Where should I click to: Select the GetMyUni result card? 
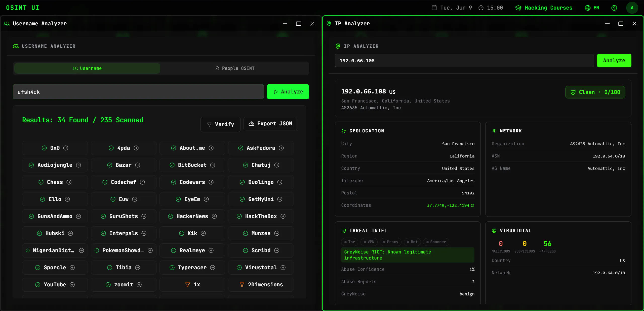[261, 199]
